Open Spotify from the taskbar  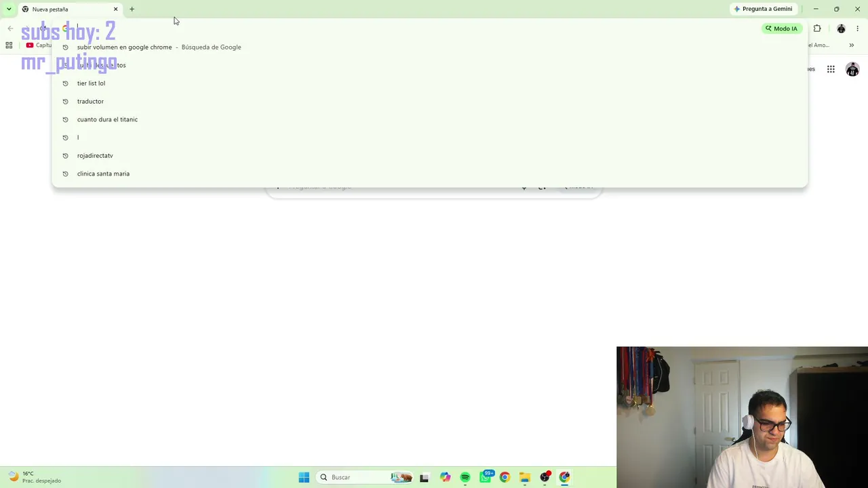pos(465,477)
